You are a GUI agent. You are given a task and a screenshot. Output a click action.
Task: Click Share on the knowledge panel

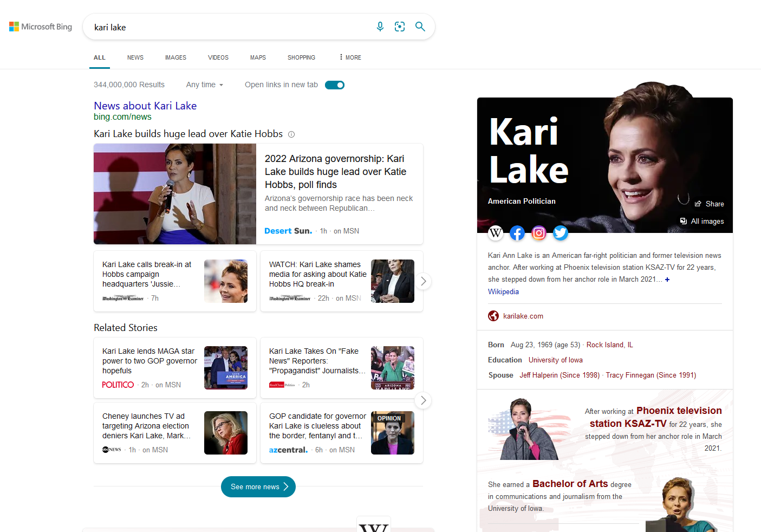coord(710,204)
